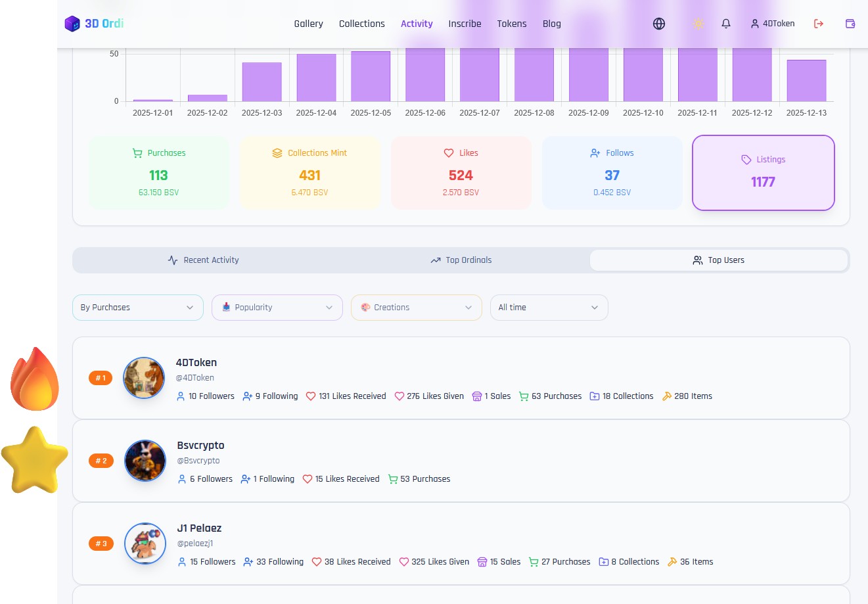Open the Inscribe page

point(465,24)
